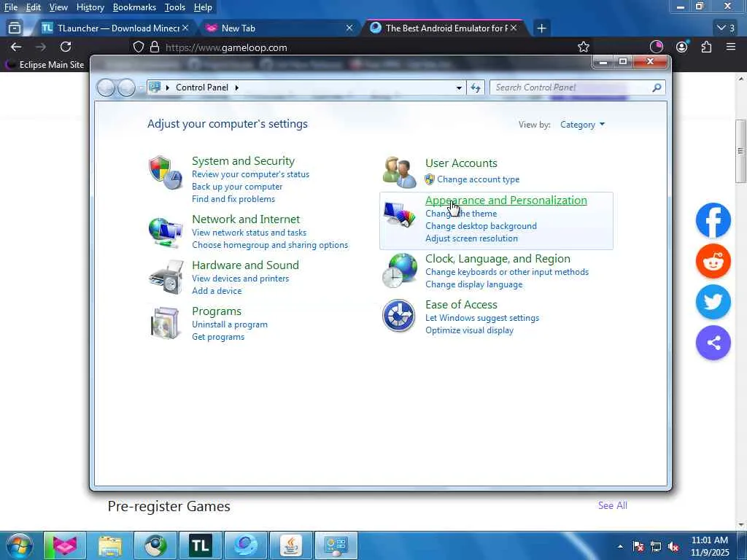Open the list all tabs dropdown
The height and width of the screenshot is (560, 747).
pyautogui.click(x=726, y=28)
